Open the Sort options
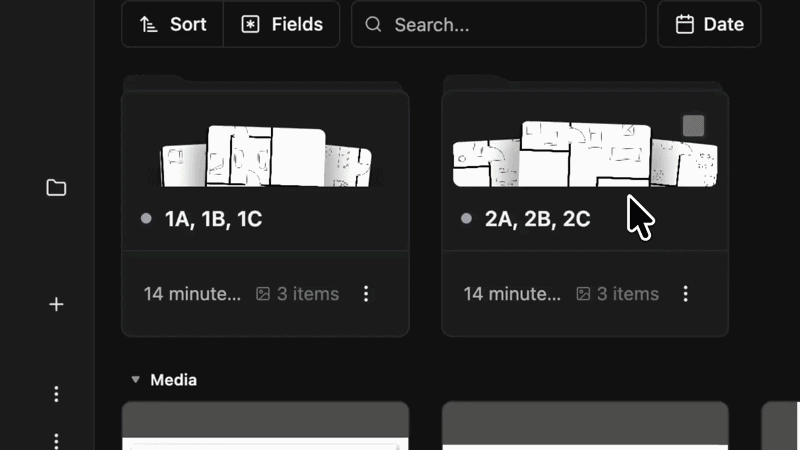The image size is (800, 450). tap(172, 24)
